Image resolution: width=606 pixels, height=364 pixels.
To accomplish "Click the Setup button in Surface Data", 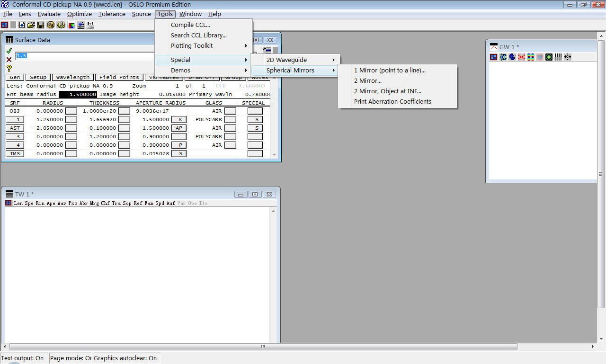I will pos(38,77).
